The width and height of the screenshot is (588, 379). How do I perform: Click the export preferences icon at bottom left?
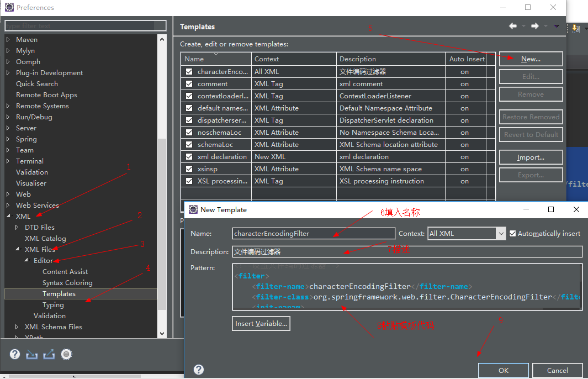(49, 354)
